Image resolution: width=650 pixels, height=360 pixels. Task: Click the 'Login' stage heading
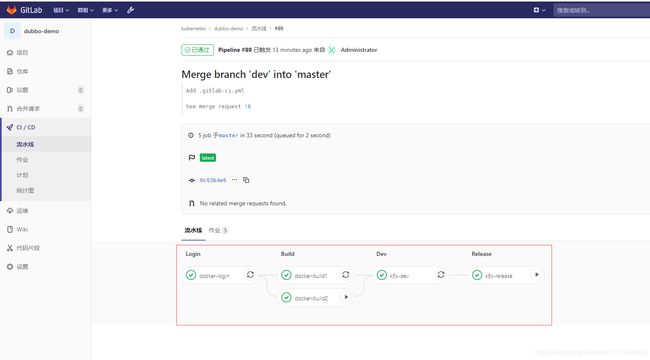(193, 254)
